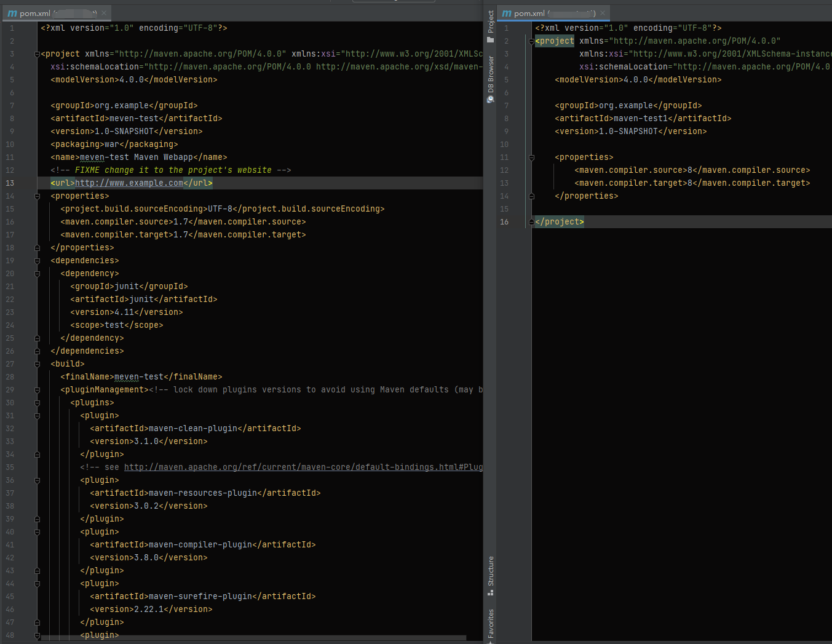Click maven.compiler.target 8 in right editor
Image resolution: width=832 pixels, height=644 pixels.
(692, 183)
